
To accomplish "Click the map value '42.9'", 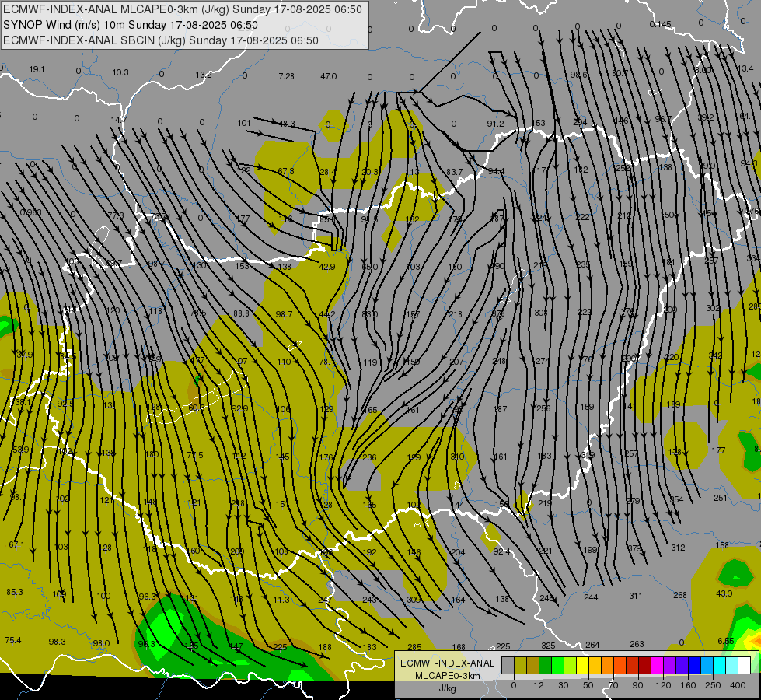I will point(326,267).
